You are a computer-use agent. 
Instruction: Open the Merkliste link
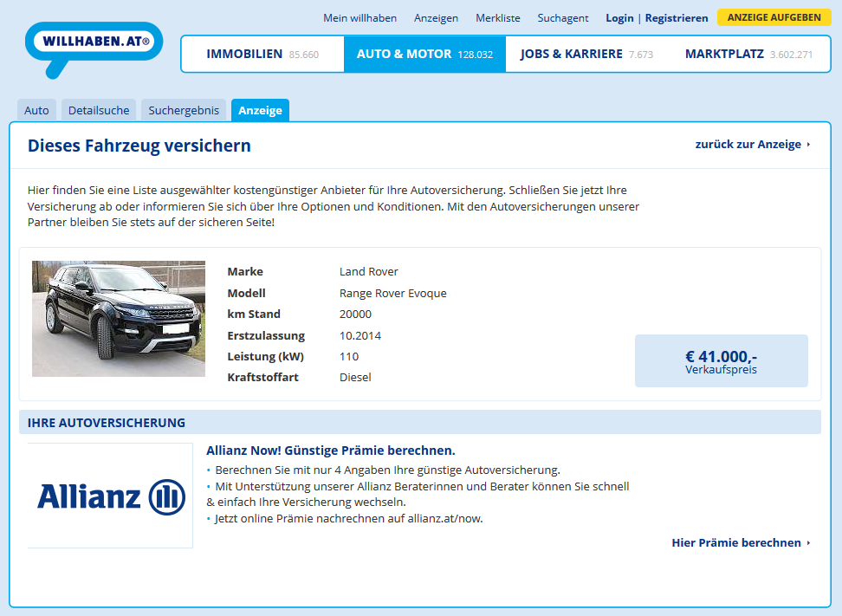(x=498, y=17)
